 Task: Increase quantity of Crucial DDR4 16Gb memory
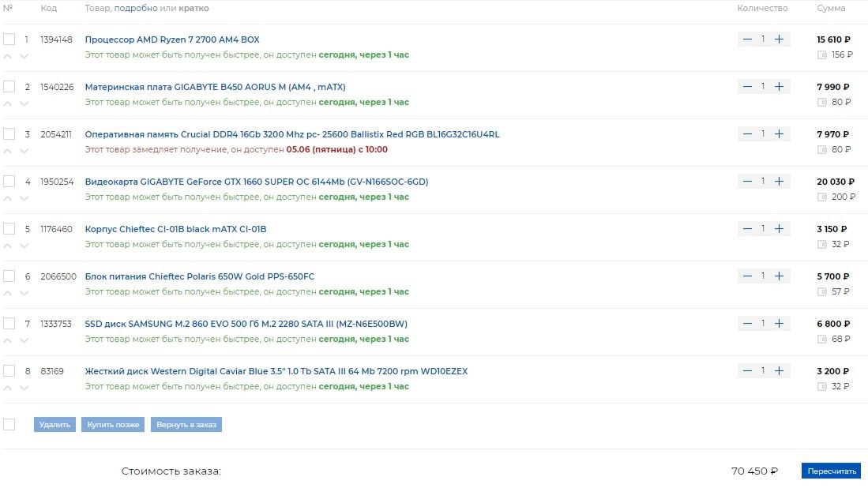(x=779, y=134)
